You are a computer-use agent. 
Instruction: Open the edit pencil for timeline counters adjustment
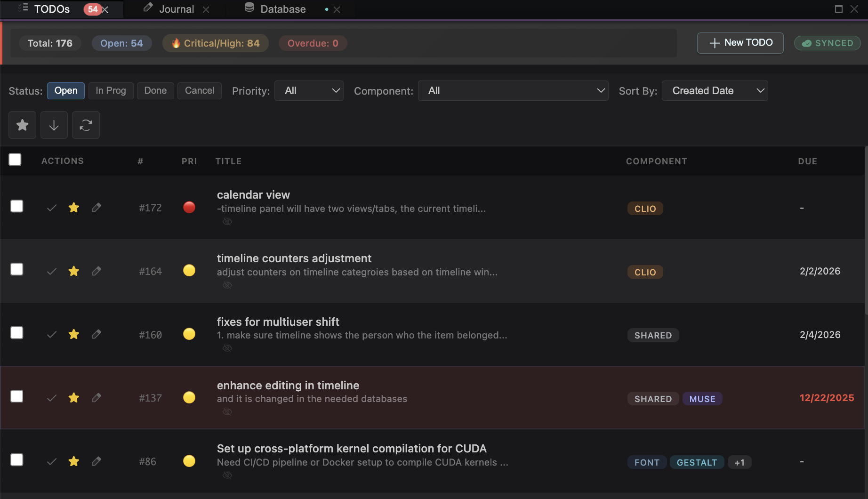pyautogui.click(x=96, y=271)
